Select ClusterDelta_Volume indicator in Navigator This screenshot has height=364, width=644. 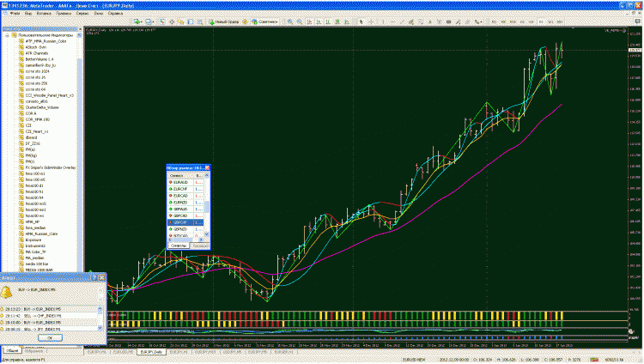[x=42, y=107]
